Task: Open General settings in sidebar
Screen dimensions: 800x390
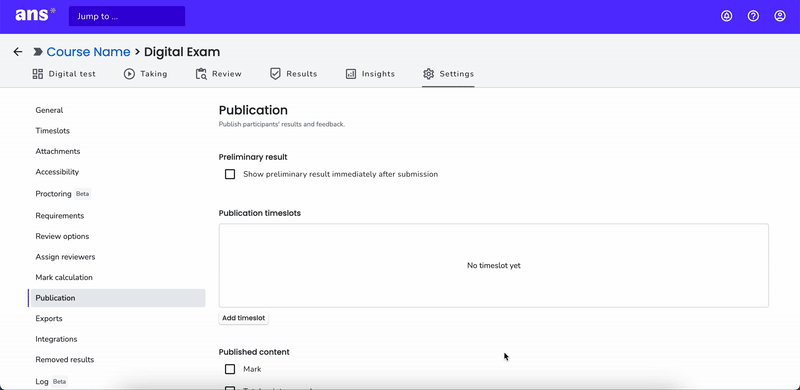Action: click(x=49, y=110)
